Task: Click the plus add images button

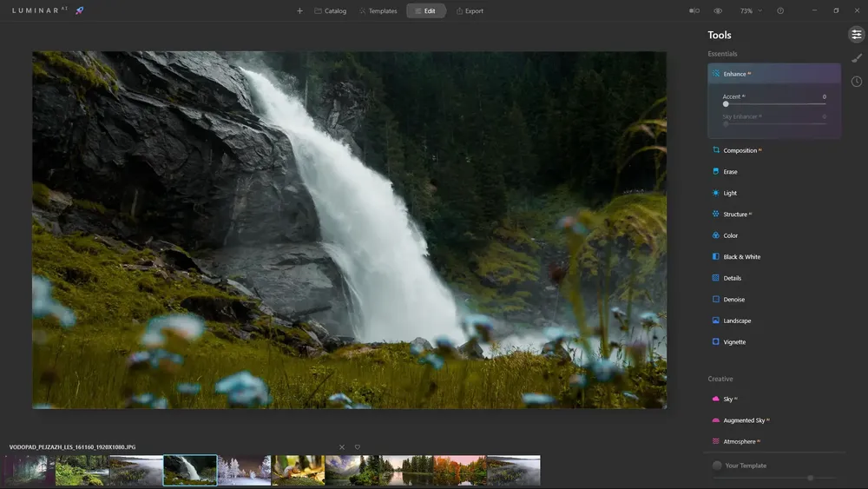Action: [x=299, y=10]
